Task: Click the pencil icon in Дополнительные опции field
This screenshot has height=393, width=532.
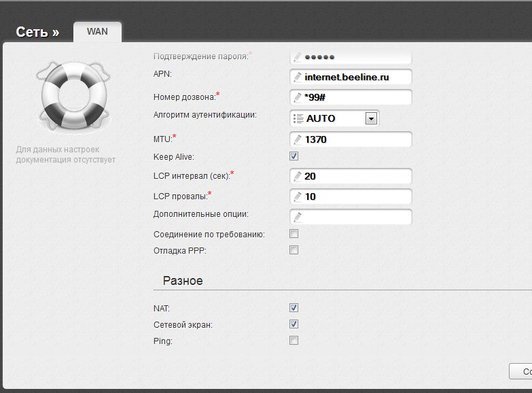Action: point(298,217)
